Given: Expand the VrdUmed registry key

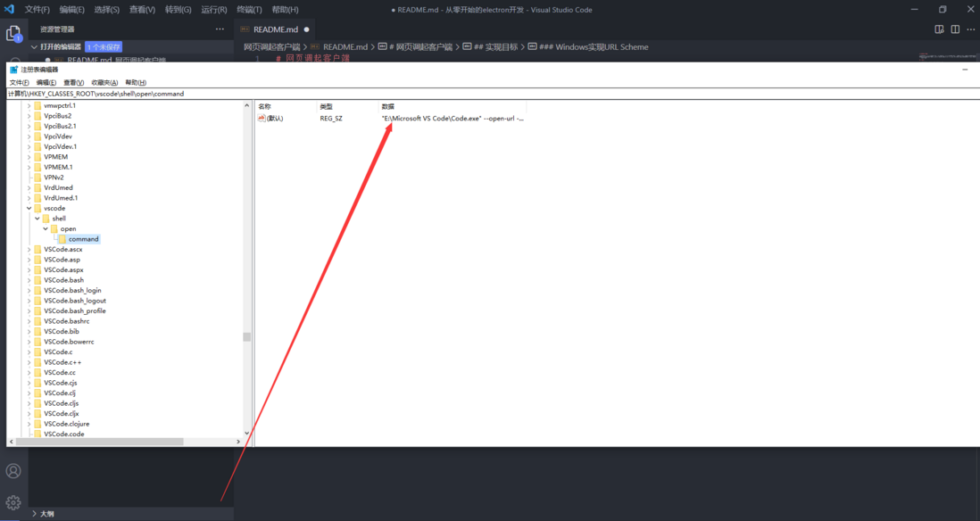Looking at the screenshot, I should pos(29,187).
